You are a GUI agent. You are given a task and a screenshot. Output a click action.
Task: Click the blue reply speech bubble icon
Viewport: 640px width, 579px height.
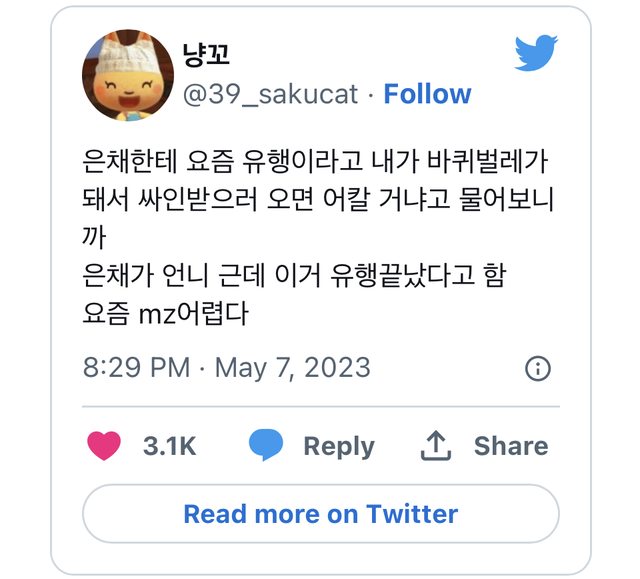click(x=266, y=445)
